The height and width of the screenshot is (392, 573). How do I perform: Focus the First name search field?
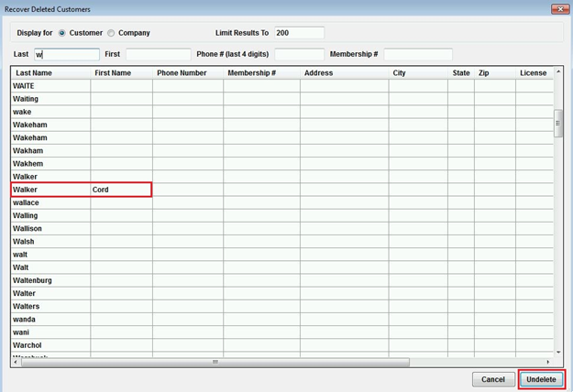click(159, 54)
